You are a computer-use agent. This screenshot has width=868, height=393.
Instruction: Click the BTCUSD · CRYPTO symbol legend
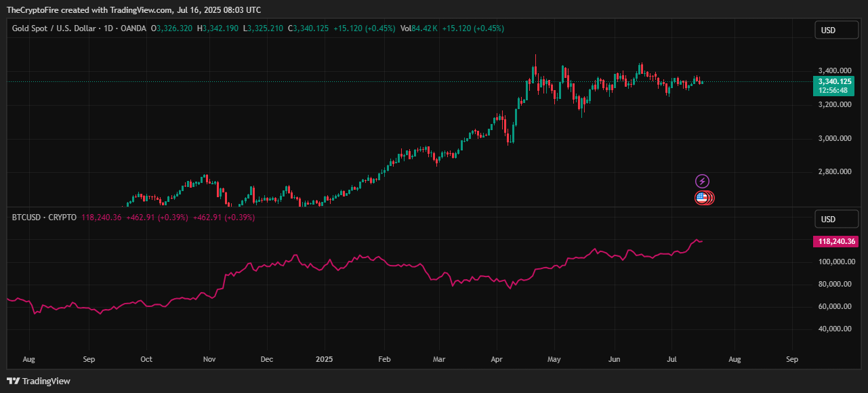(x=45, y=218)
